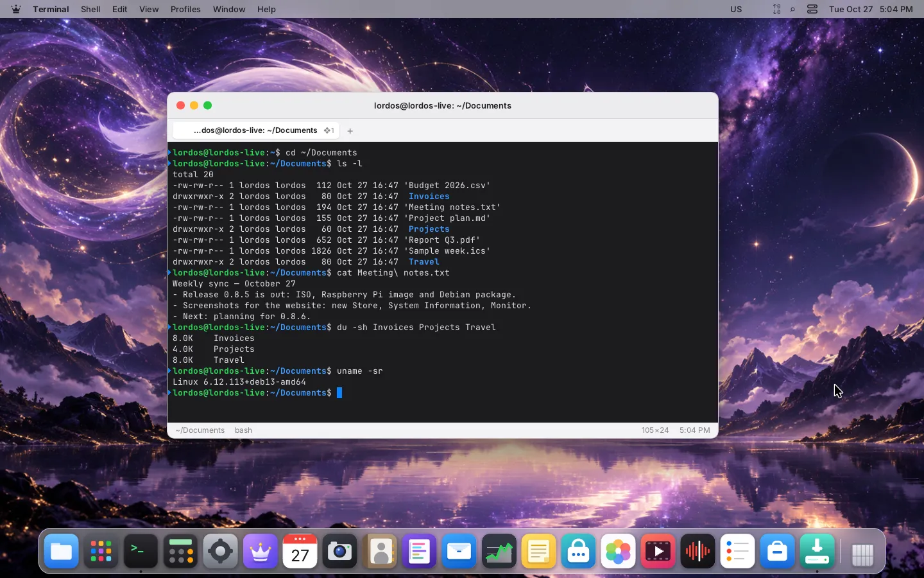Open the purple text editor dock icon

420,551
